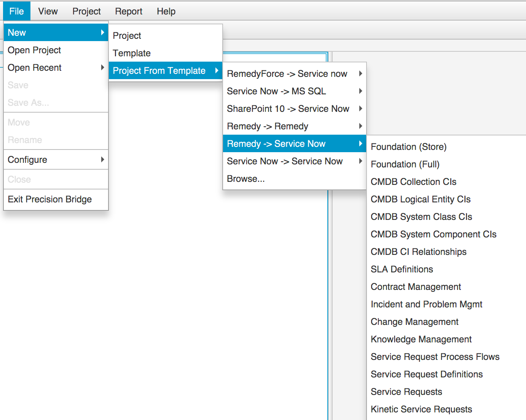Click arrow beside Project From Template

217,70
